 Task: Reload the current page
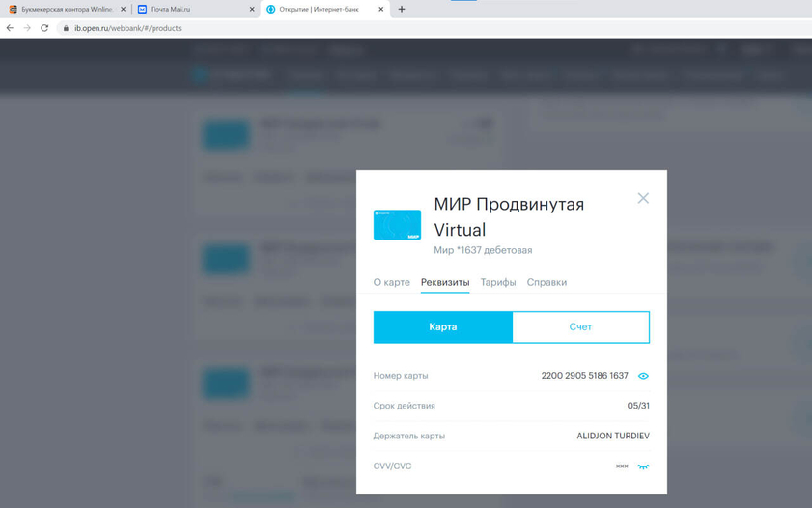(x=44, y=28)
